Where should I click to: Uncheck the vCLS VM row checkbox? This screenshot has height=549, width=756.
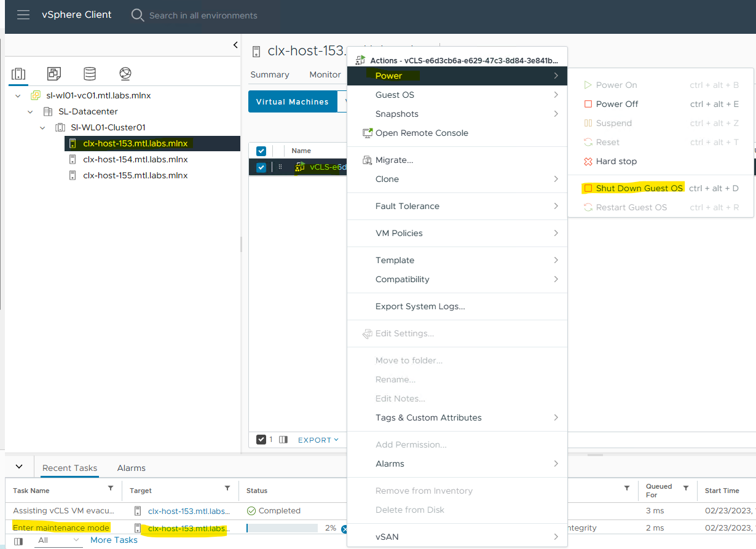pyautogui.click(x=261, y=167)
